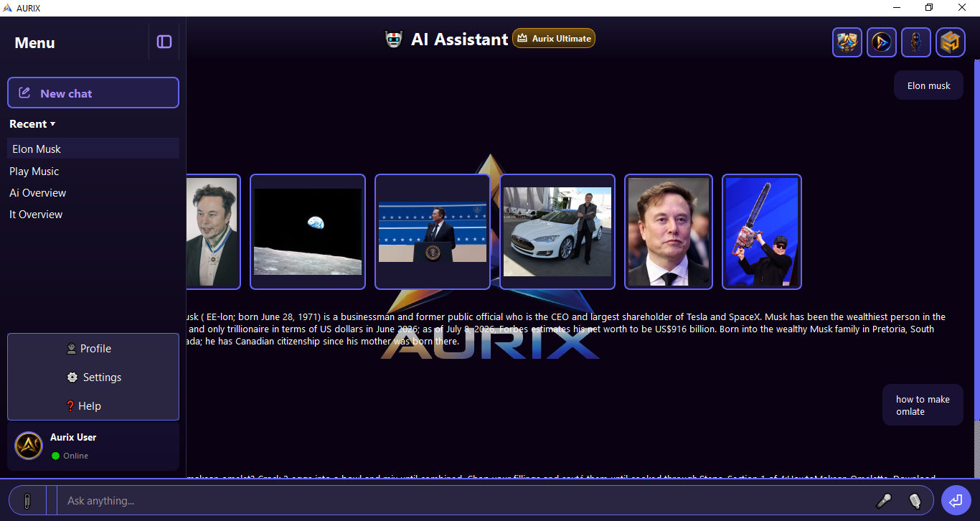
Task: Click the Online status indicator
Action: click(70, 456)
